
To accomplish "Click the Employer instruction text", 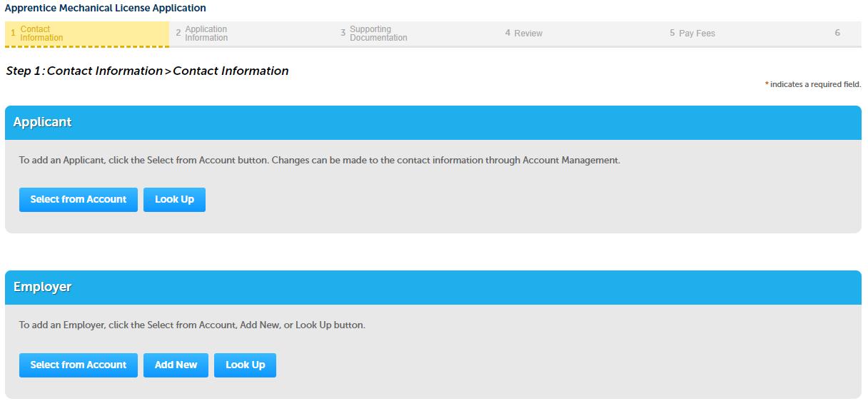I will pos(192,325).
